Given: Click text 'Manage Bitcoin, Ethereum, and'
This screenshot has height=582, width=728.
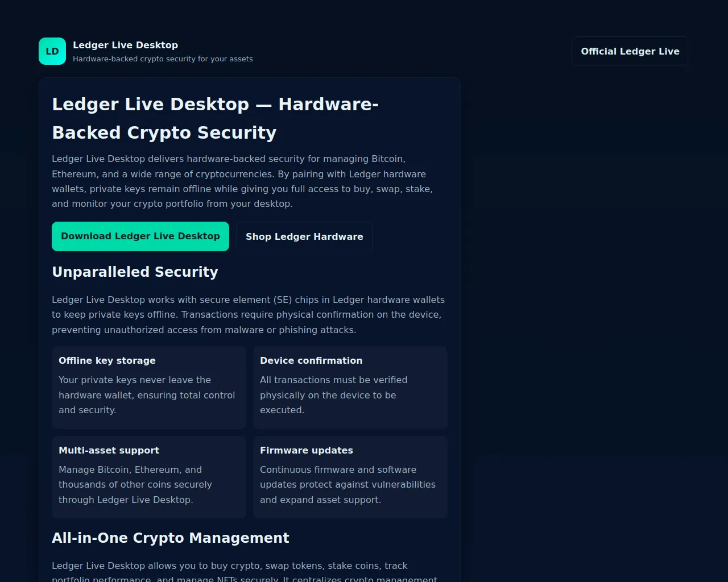Looking at the screenshot, I should point(130,469).
